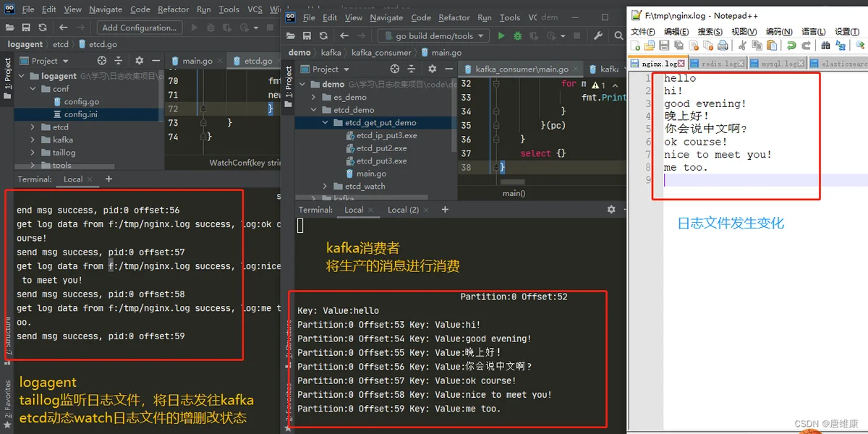868x434 pixels.
Task: Switch to the Local (2) terminal tab
Action: pyautogui.click(x=405, y=209)
